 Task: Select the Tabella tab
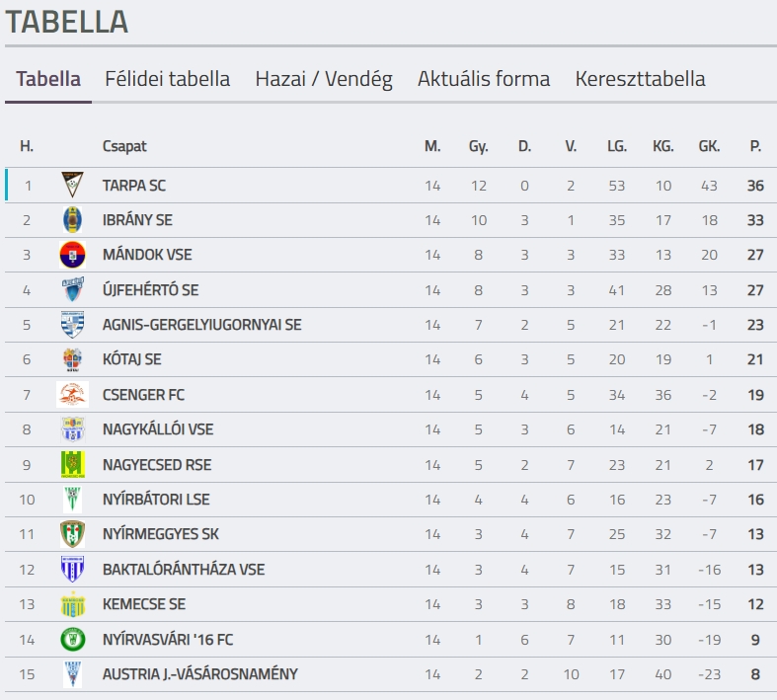pos(48,79)
